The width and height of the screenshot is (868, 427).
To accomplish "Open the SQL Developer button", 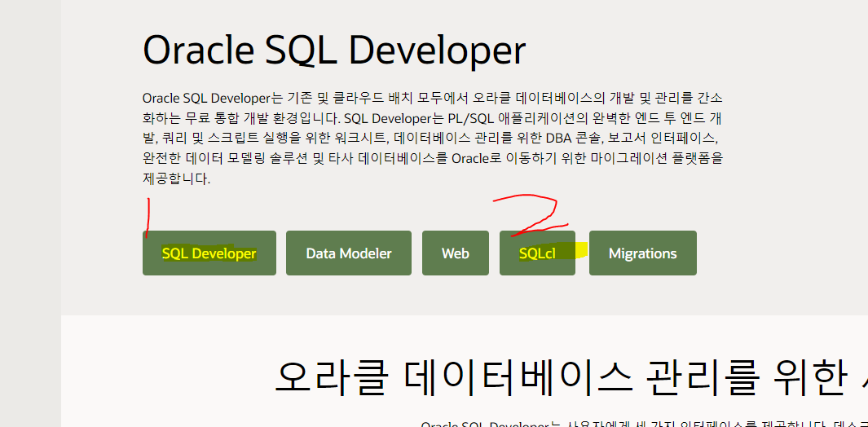I will coord(209,253).
